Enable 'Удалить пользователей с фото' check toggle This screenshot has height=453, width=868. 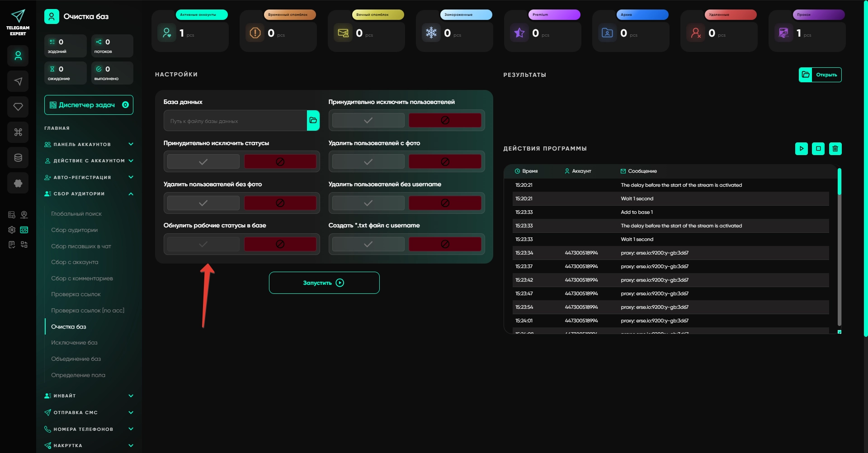coord(368,161)
